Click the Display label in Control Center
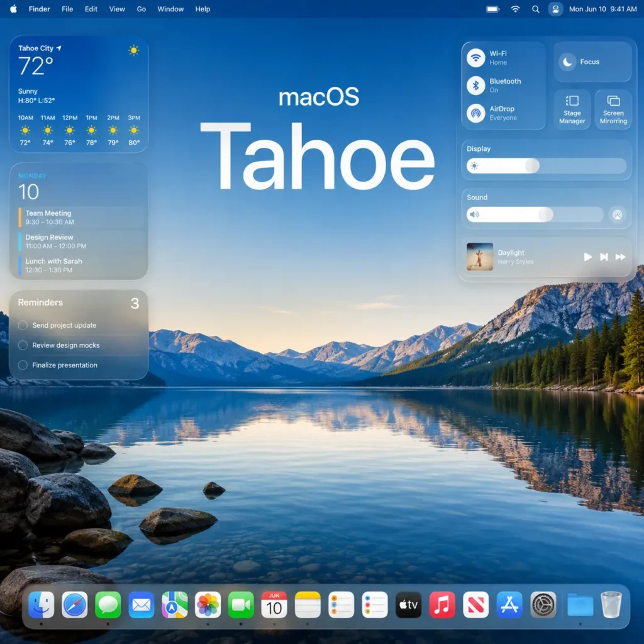Screen dimensions: 644x644 479,148
